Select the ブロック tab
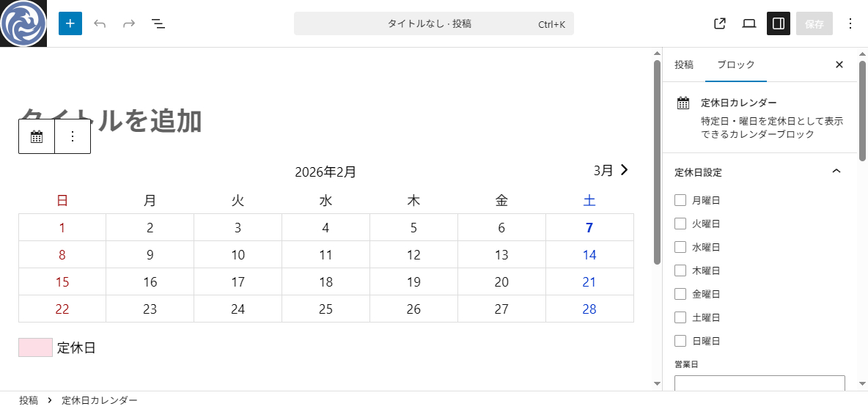Image resolution: width=868 pixels, height=409 pixels. 736,65
